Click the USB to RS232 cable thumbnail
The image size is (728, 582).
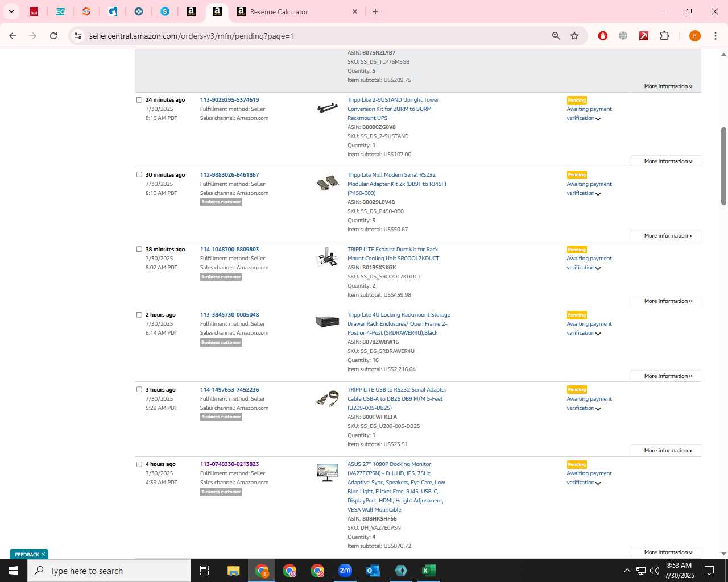point(328,399)
